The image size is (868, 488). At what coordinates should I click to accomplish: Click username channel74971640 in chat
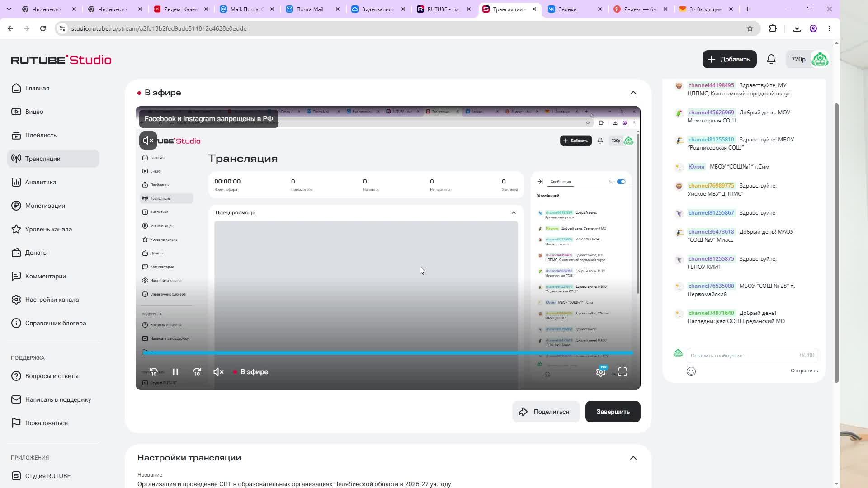(711, 313)
